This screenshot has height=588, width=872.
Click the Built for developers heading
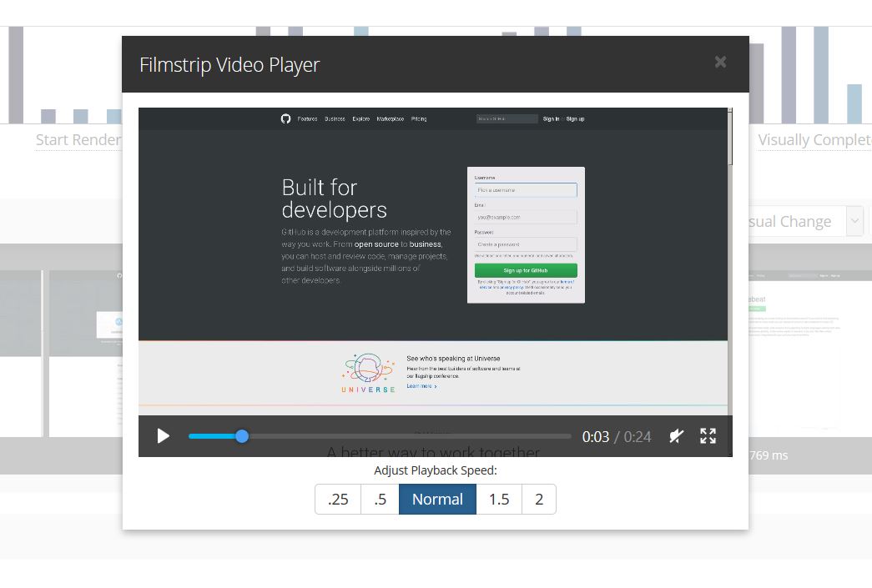[x=335, y=199]
